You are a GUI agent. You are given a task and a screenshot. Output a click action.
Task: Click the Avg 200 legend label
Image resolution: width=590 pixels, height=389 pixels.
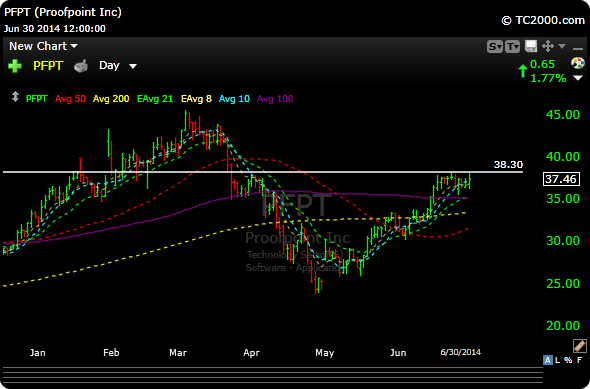pos(111,99)
